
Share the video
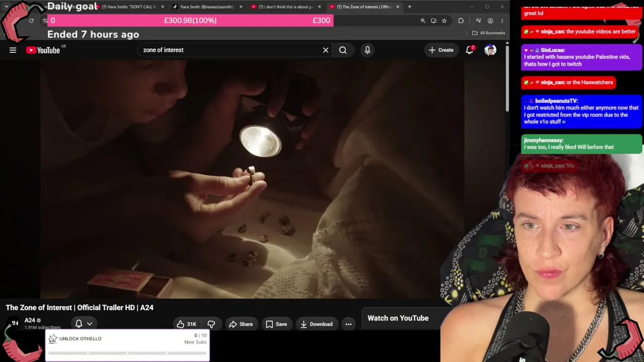(241, 324)
